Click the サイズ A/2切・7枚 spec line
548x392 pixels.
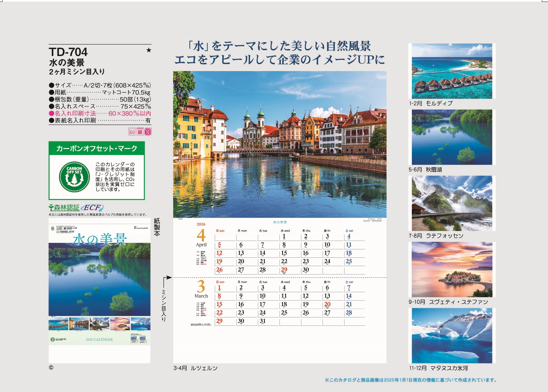click(100, 85)
